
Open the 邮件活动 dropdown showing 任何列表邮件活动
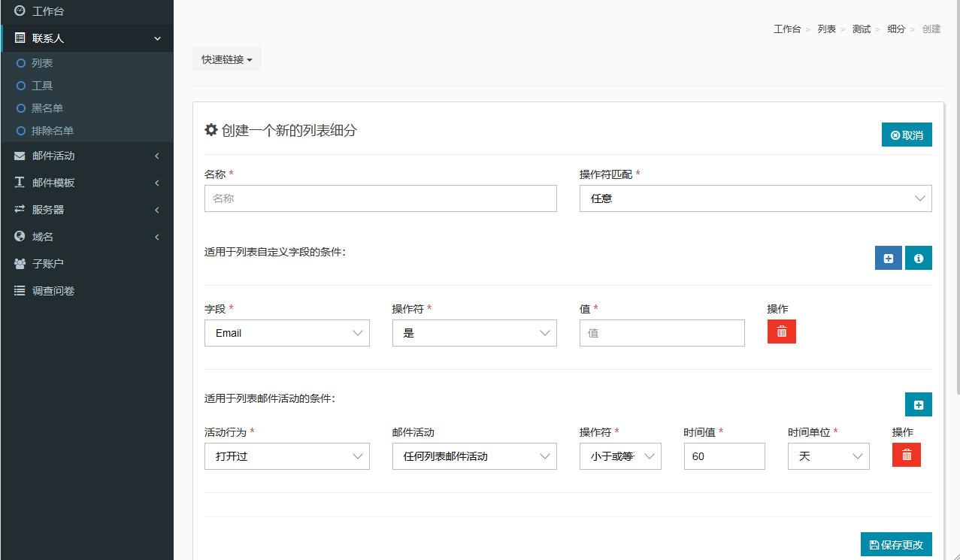point(474,456)
